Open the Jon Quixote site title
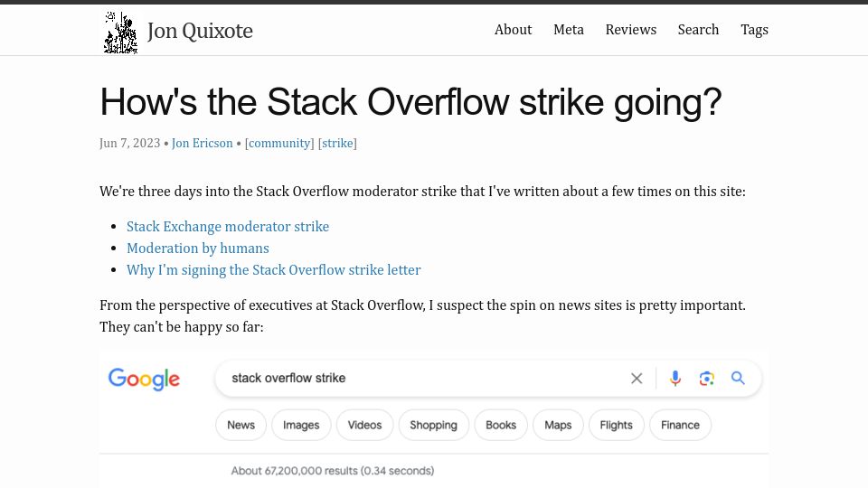 [x=200, y=31]
